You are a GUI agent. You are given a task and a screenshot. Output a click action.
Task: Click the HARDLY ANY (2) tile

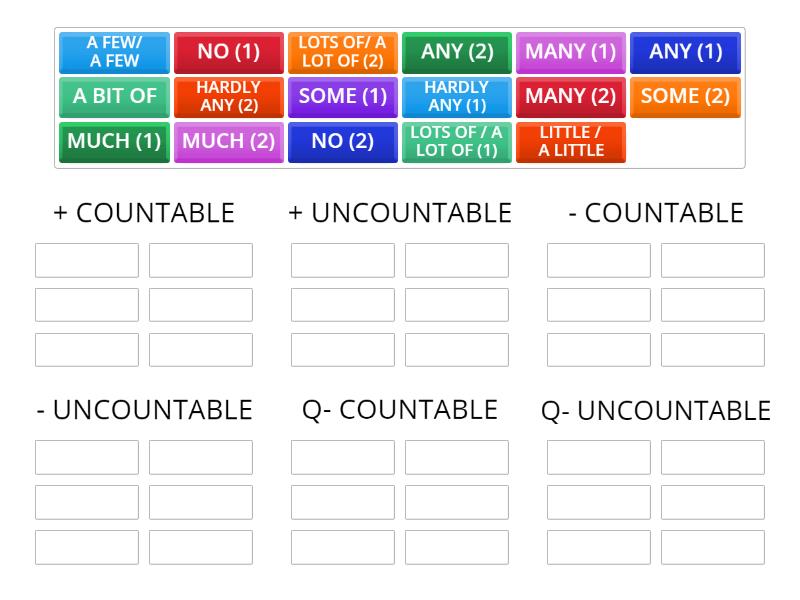tap(228, 97)
